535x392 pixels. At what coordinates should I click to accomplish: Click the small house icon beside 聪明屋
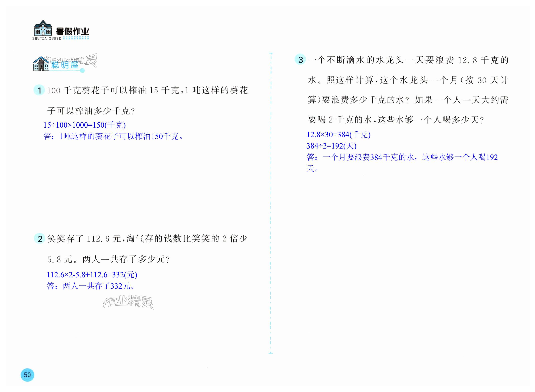pos(41,64)
